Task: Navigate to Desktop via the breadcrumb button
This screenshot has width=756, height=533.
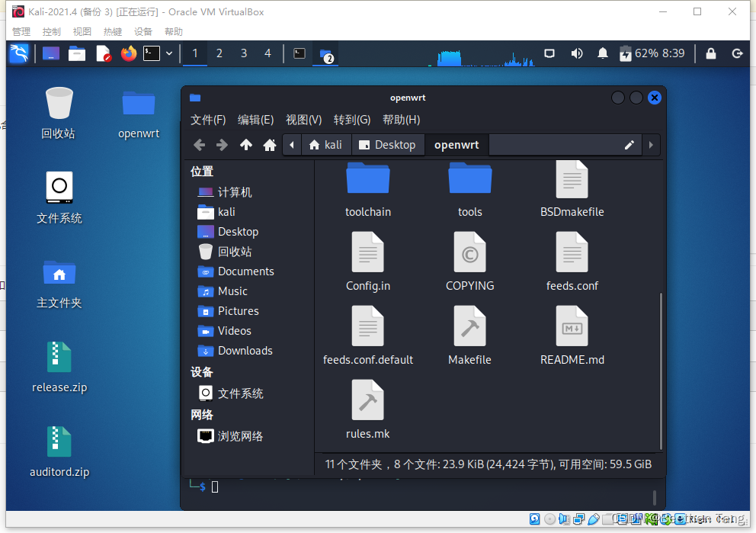Action: click(x=388, y=144)
